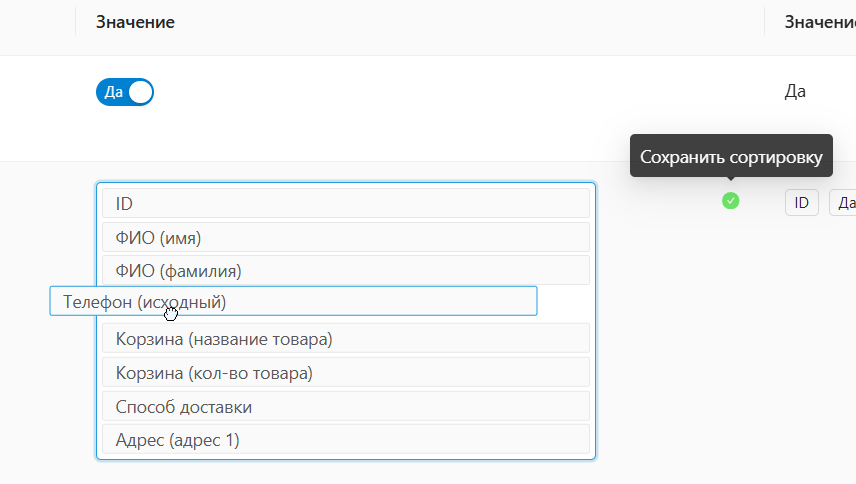Click the white knob of the switch

[x=141, y=92]
